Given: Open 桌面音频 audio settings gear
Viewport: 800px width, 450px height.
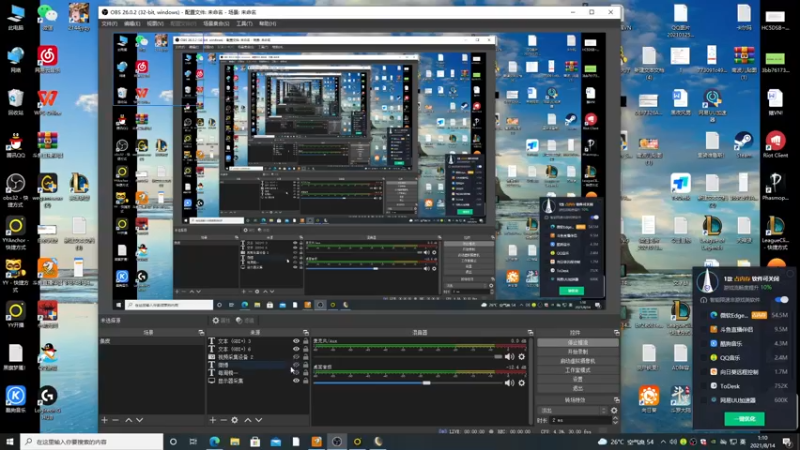Looking at the screenshot, I should click(x=521, y=383).
